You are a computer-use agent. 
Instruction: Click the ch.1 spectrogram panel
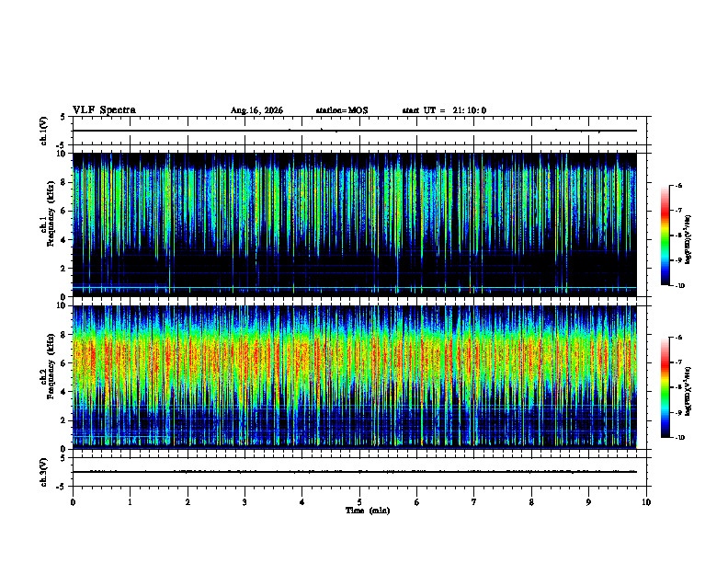[x=354, y=224]
